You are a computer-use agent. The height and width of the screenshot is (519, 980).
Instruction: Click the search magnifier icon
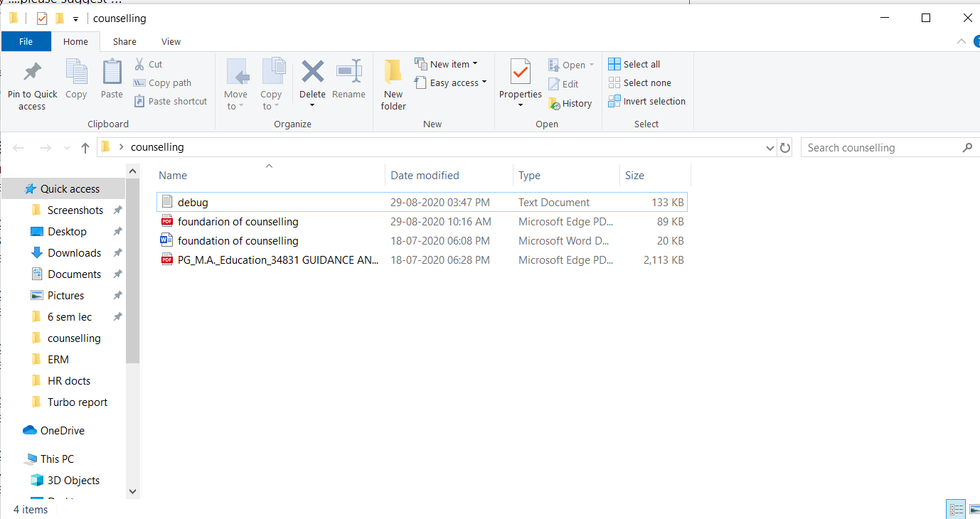(967, 148)
